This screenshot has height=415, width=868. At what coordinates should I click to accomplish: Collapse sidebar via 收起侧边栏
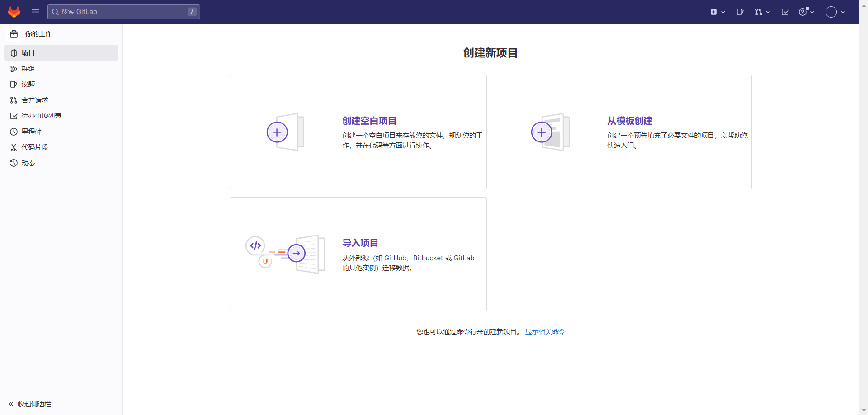point(30,404)
